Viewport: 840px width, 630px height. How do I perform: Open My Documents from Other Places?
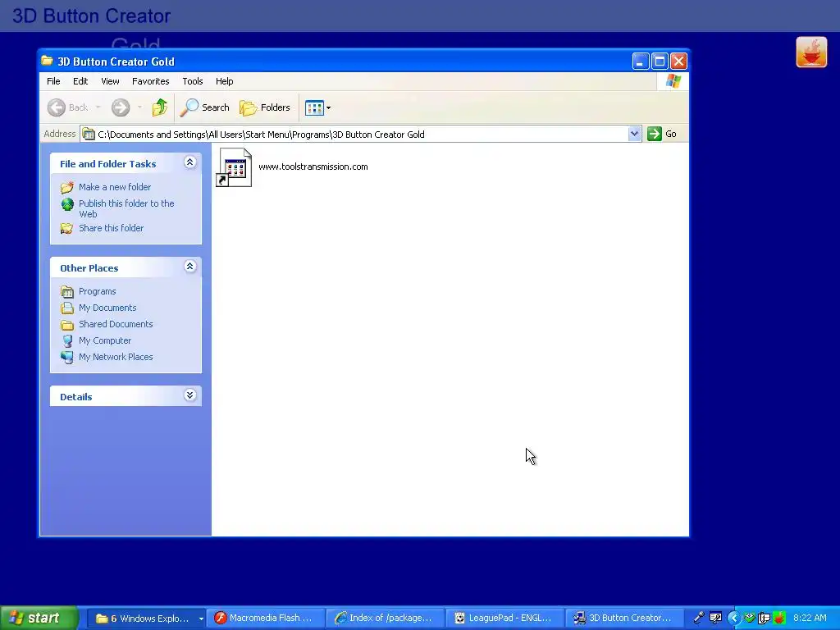point(107,308)
